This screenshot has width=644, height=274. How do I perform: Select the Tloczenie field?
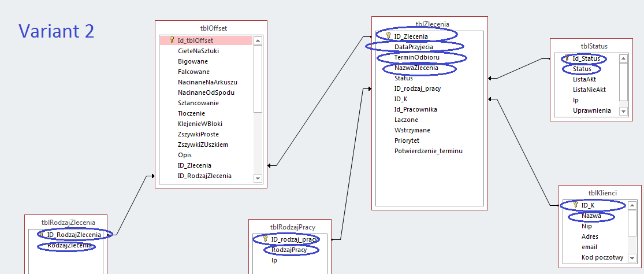click(x=191, y=113)
